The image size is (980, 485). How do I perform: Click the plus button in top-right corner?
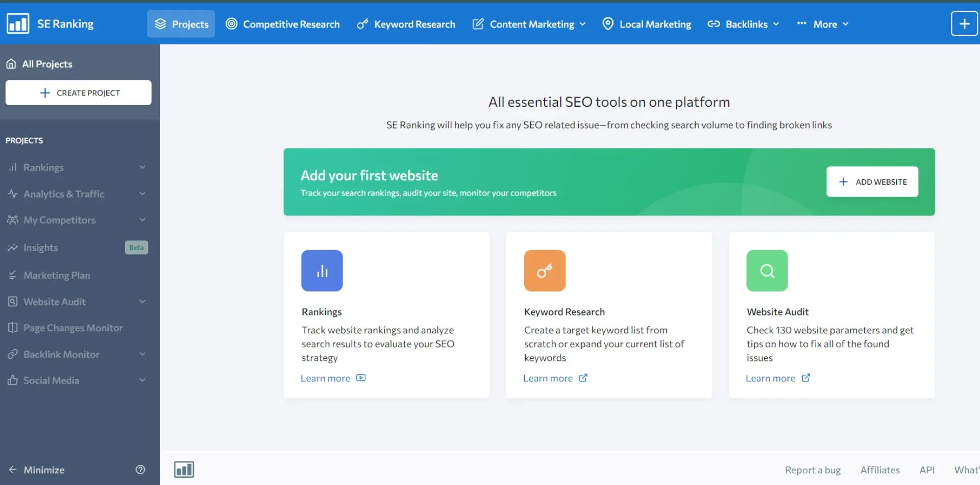pos(964,24)
